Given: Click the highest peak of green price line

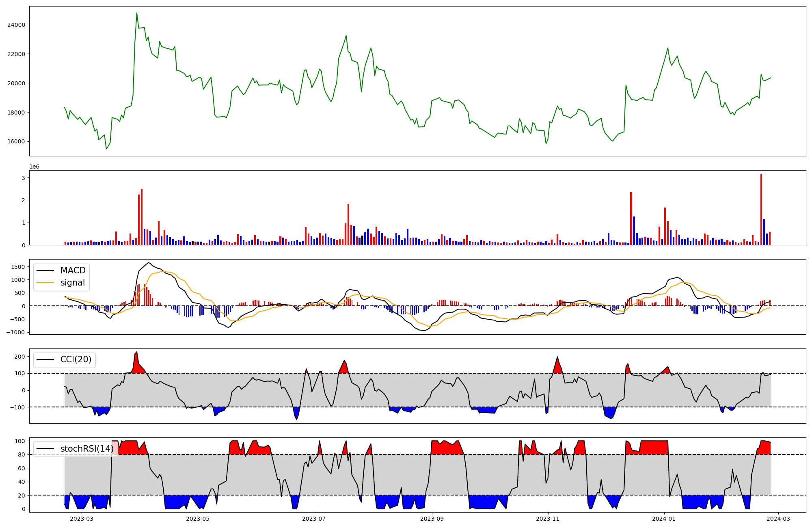Looking at the screenshot, I should [x=137, y=13].
